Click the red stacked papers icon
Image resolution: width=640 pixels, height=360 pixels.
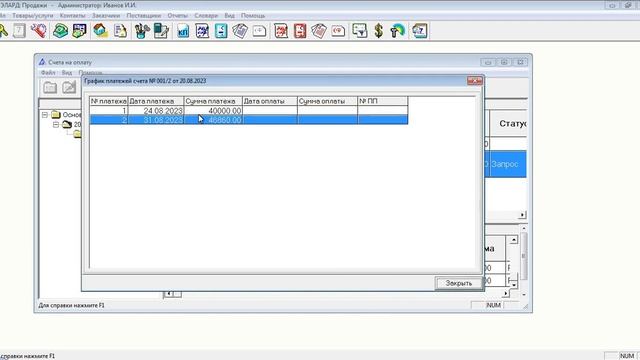point(319,31)
